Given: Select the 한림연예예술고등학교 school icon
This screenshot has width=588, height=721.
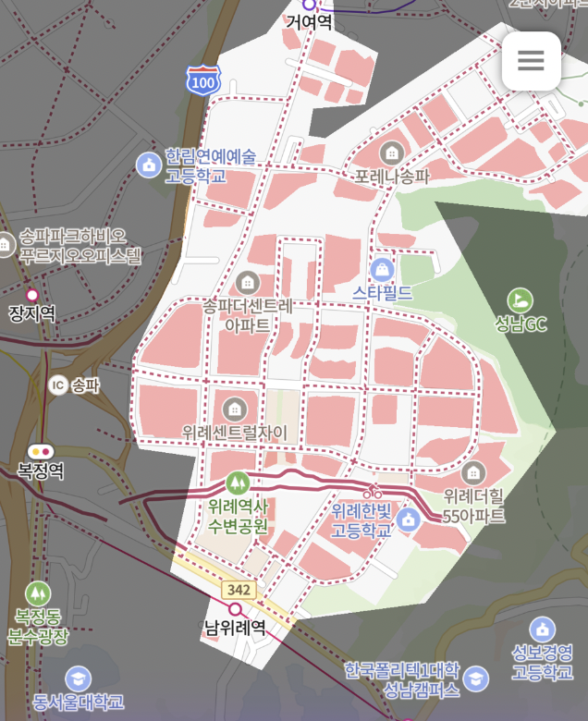Looking at the screenshot, I should (149, 165).
